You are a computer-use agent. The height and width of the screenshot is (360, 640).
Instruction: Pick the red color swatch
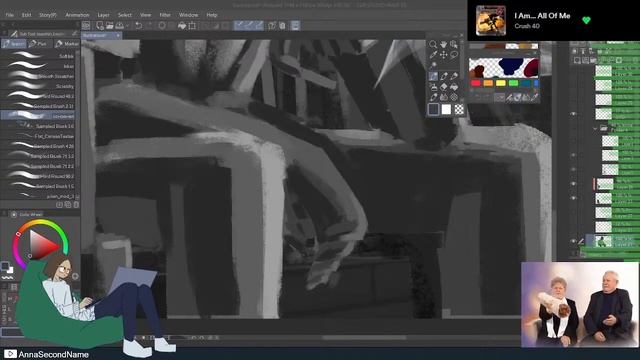(x=476, y=83)
